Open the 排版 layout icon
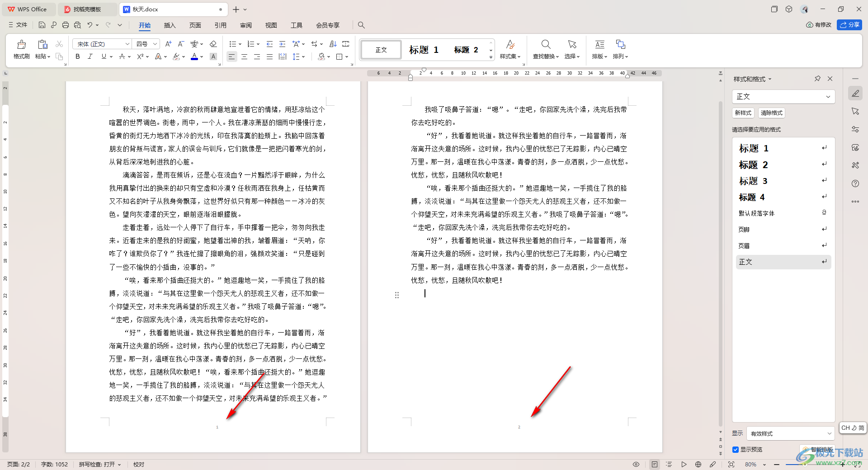 tap(600, 44)
